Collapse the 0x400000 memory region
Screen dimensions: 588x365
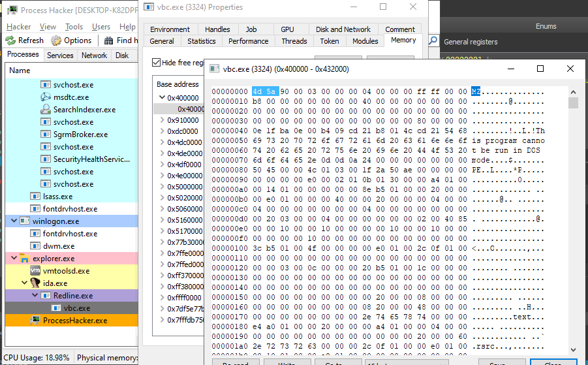[162, 97]
